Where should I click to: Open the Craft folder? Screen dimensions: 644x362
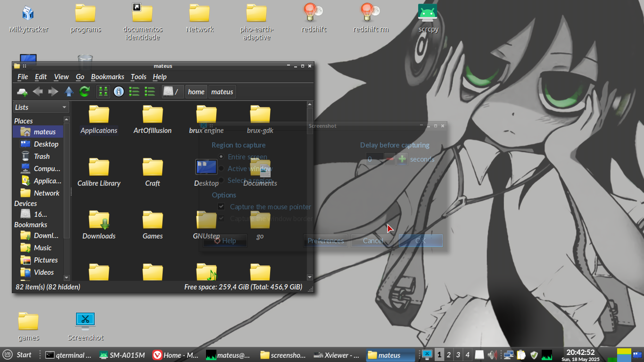pyautogui.click(x=153, y=173)
